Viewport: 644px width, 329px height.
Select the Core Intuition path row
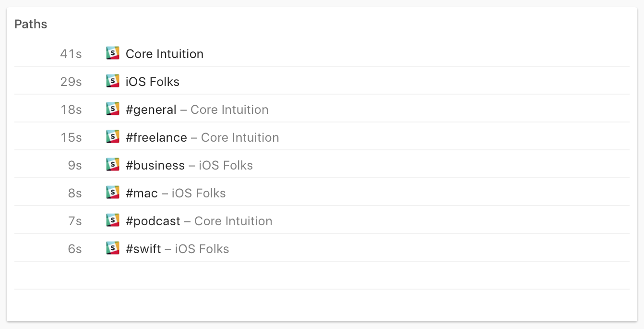point(322,53)
